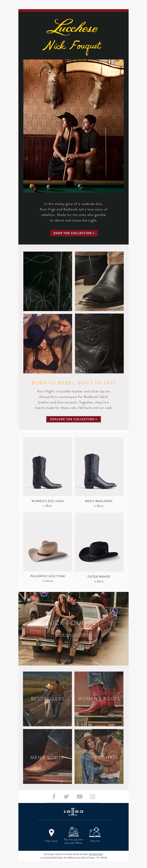Click the Find a store pin icon
This screenshot has width=147, height=868.
51,833
